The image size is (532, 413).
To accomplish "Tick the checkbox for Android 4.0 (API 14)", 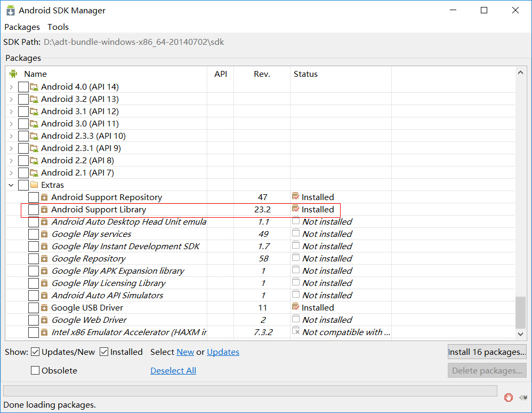I will 23,87.
